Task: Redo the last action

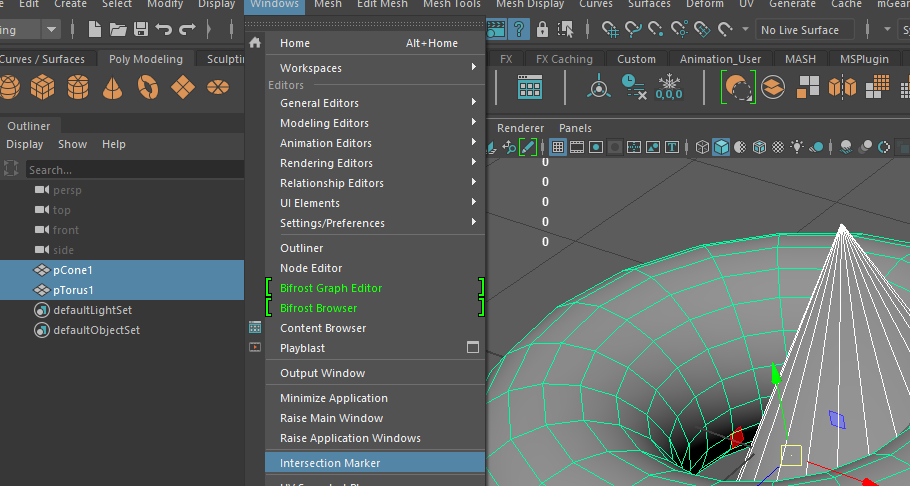Action: (x=187, y=29)
